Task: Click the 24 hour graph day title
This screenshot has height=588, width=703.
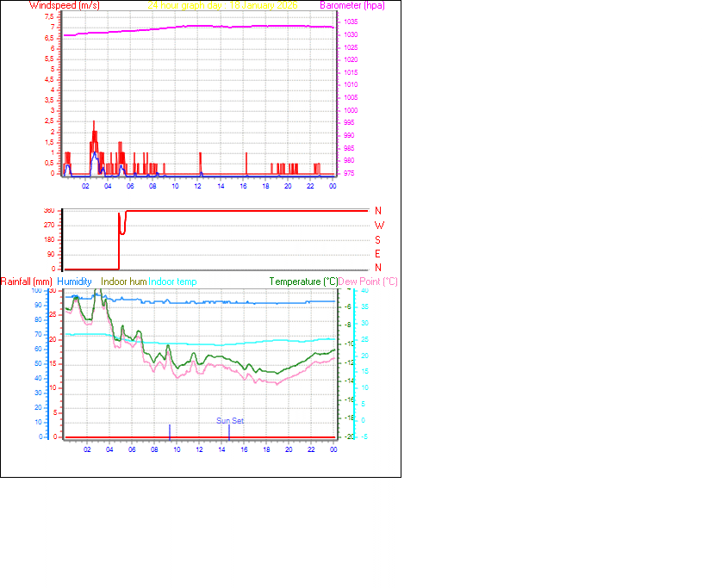Action: (x=223, y=5)
